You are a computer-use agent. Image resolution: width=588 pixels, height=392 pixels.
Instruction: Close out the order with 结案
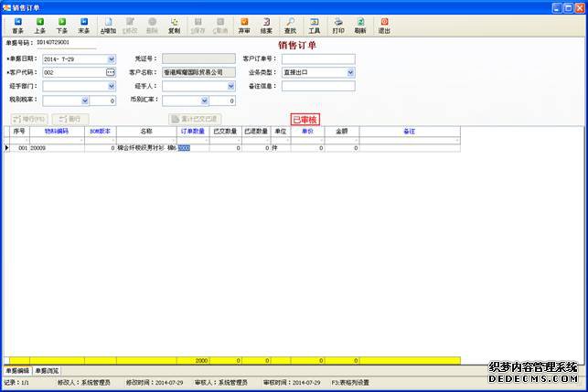[x=266, y=25]
